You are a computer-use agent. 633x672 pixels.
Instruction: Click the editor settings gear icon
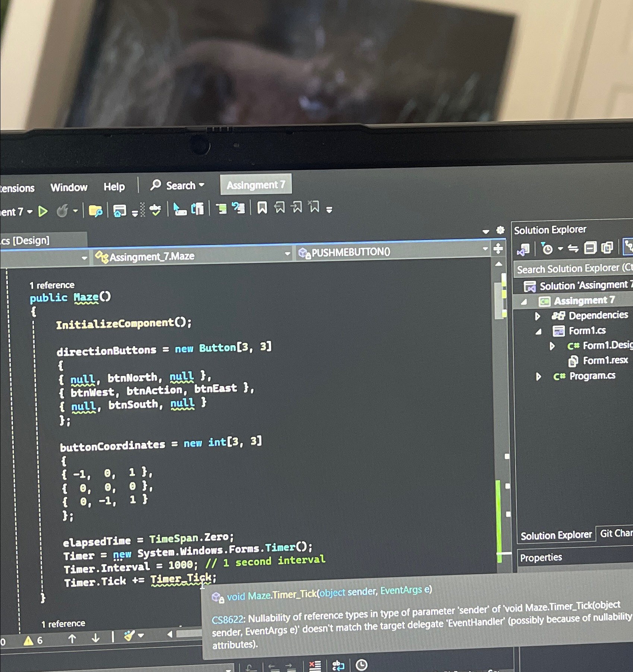(x=500, y=230)
